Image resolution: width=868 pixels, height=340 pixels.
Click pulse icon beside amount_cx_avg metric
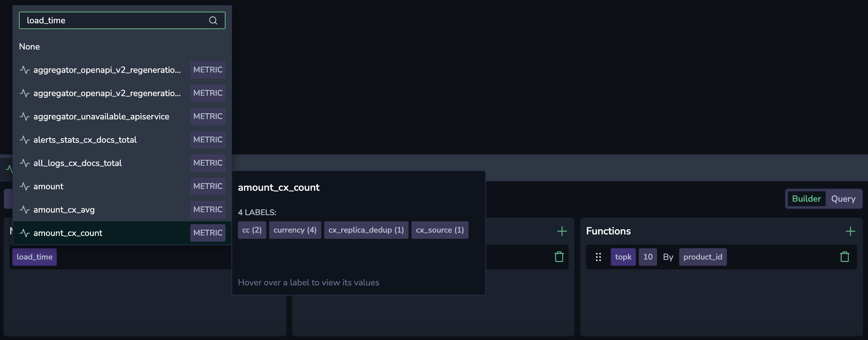(x=25, y=210)
